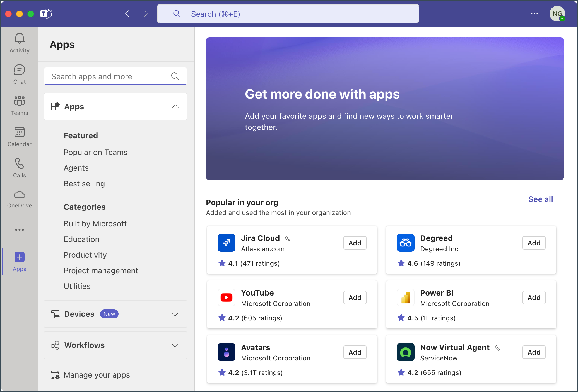This screenshot has height=392, width=578.
Task: Open the Calls section
Action: pos(19,168)
